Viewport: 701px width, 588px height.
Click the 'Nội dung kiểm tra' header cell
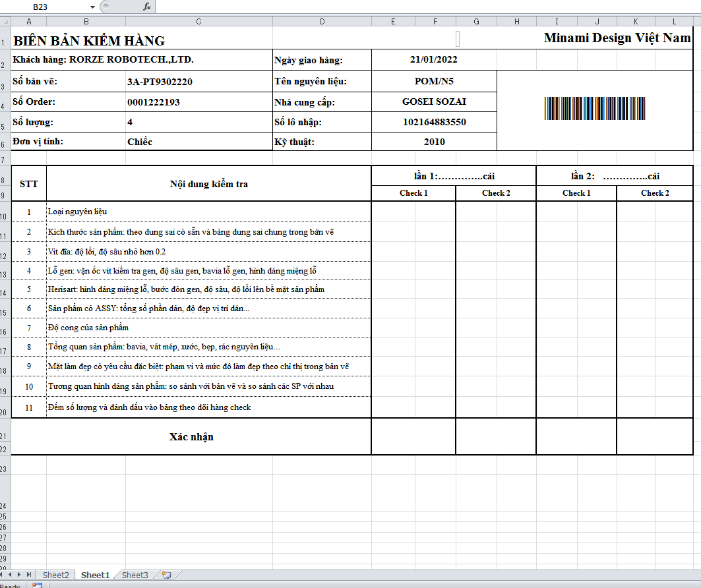point(209,184)
